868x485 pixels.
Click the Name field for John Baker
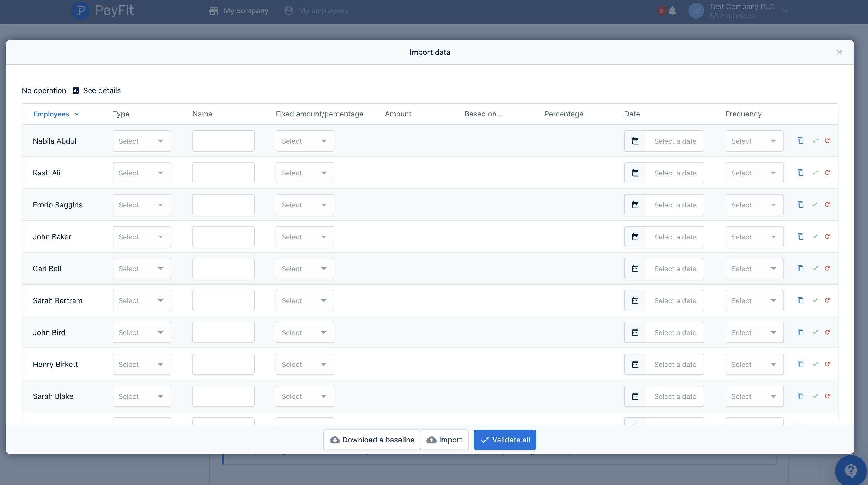[224, 237]
